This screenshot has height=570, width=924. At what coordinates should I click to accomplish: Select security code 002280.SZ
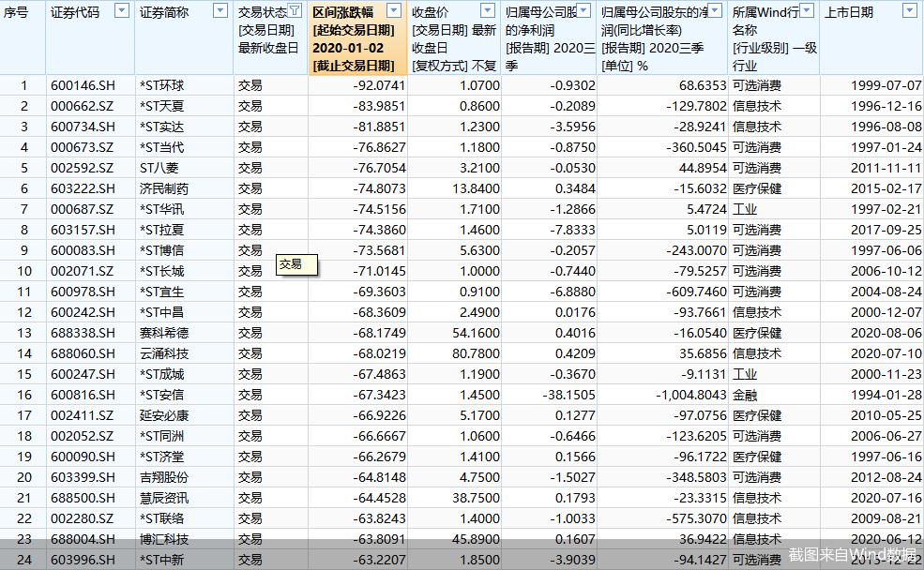(x=82, y=518)
